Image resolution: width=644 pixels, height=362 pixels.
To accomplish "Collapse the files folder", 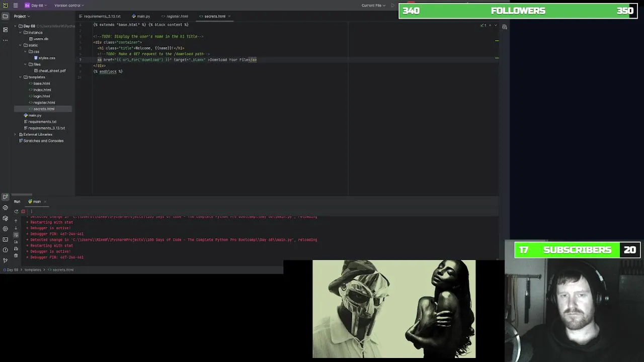I will (26, 64).
